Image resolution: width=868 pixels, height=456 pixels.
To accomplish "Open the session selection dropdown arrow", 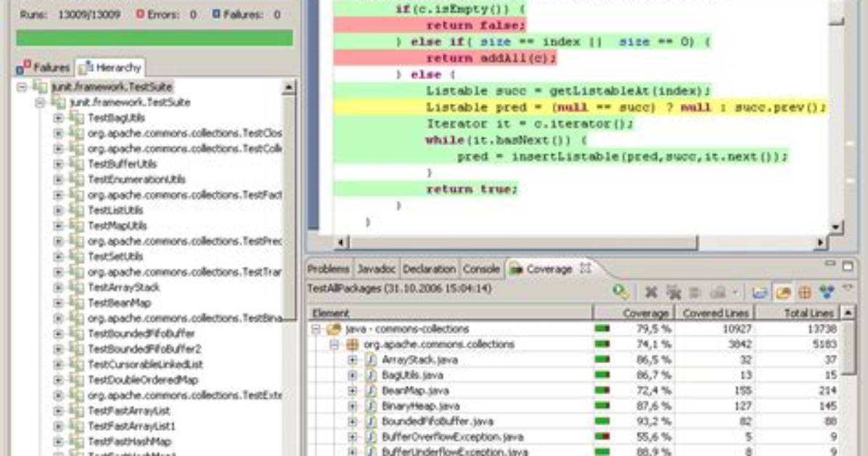I will pyautogui.click(x=735, y=292).
